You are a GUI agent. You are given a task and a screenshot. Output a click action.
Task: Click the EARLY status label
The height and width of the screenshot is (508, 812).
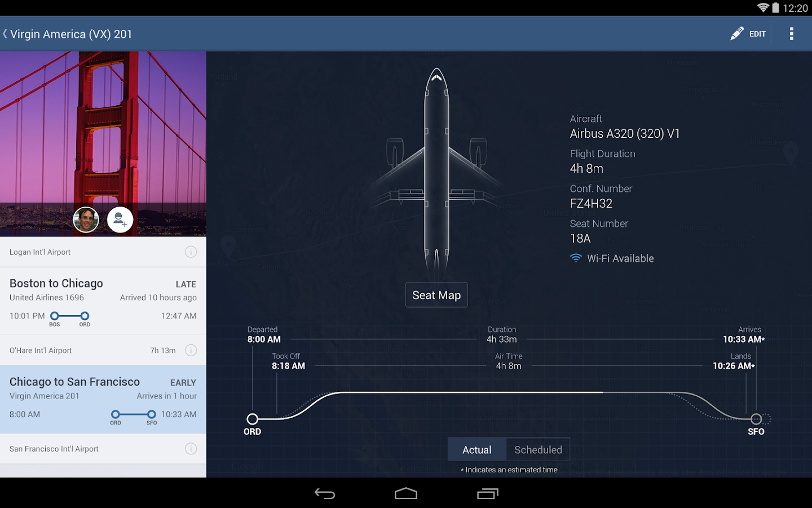(183, 383)
